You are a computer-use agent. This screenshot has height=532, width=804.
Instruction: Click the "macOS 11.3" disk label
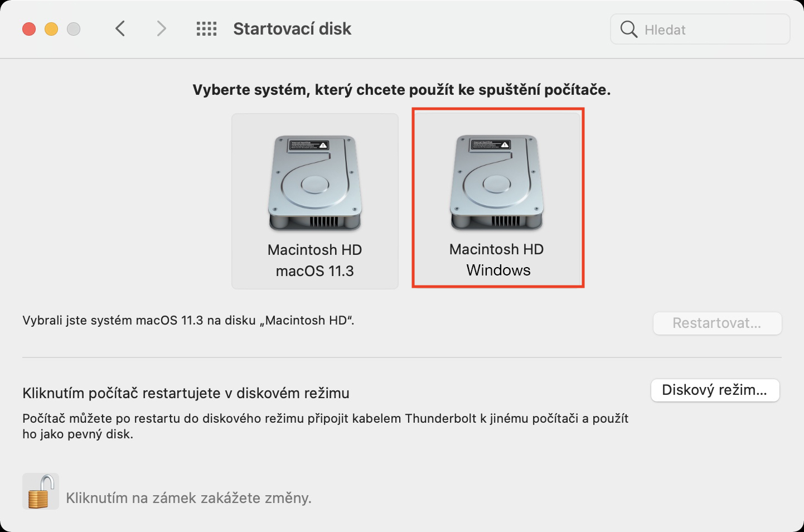(x=315, y=271)
